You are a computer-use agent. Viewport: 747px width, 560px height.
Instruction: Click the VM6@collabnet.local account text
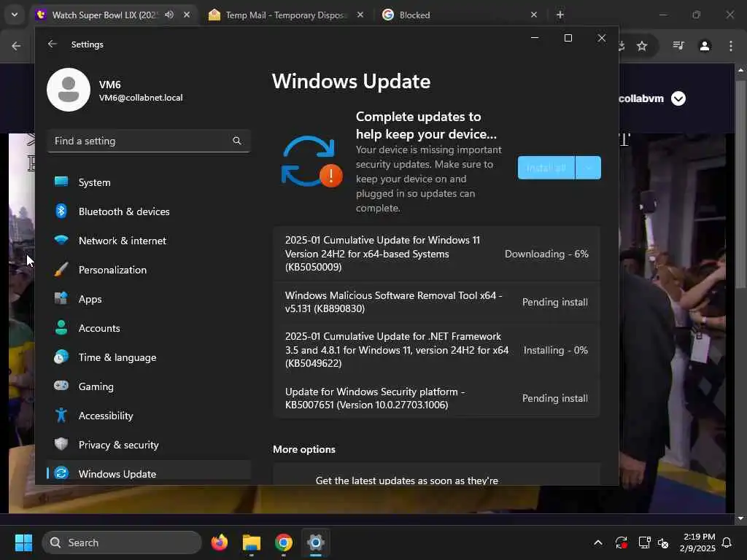tap(141, 98)
